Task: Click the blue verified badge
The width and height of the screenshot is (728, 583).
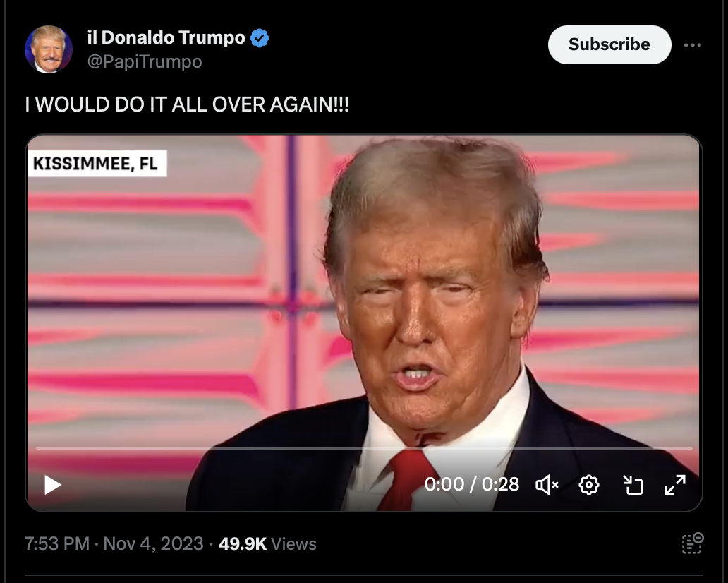Action: pyautogui.click(x=260, y=38)
